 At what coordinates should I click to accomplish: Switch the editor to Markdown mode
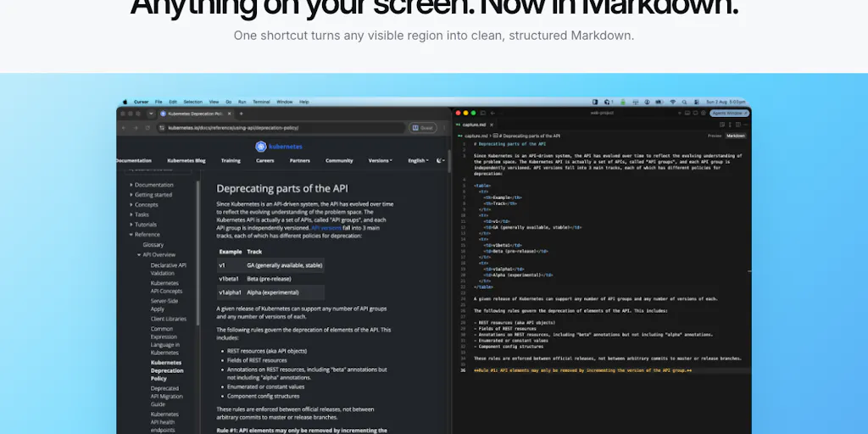[736, 136]
